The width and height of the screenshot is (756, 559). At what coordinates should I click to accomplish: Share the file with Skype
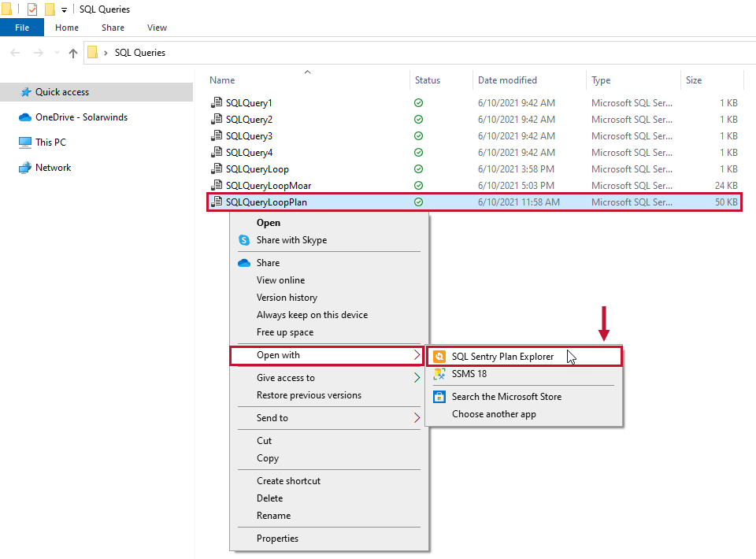click(x=291, y=240)
